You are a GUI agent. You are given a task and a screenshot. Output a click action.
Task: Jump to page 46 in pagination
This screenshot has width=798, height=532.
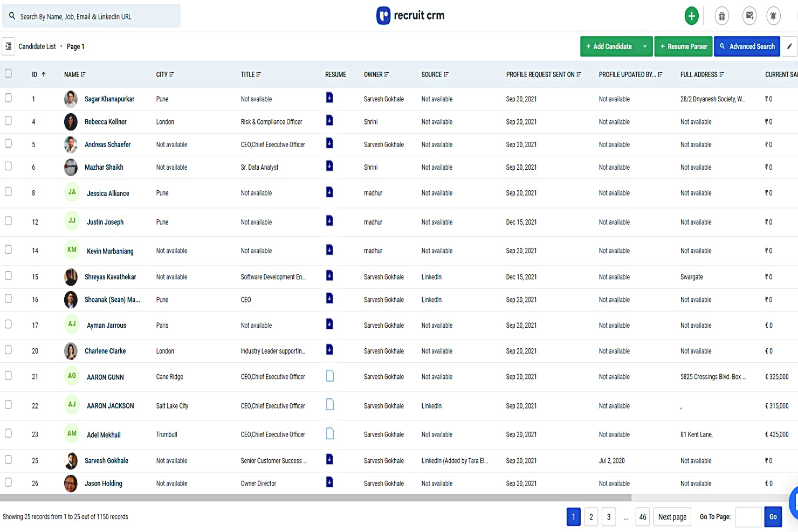[642, 517]
